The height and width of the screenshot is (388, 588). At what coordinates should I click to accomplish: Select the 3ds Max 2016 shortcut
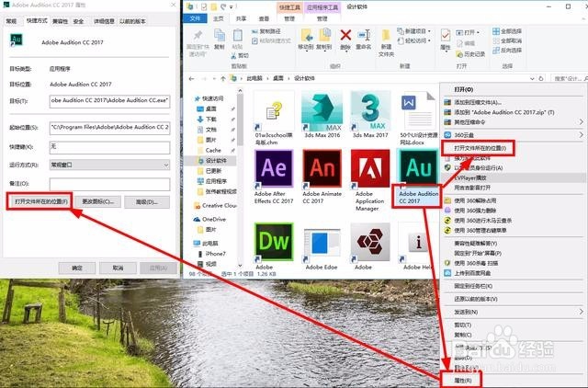(x=322, y=110)
